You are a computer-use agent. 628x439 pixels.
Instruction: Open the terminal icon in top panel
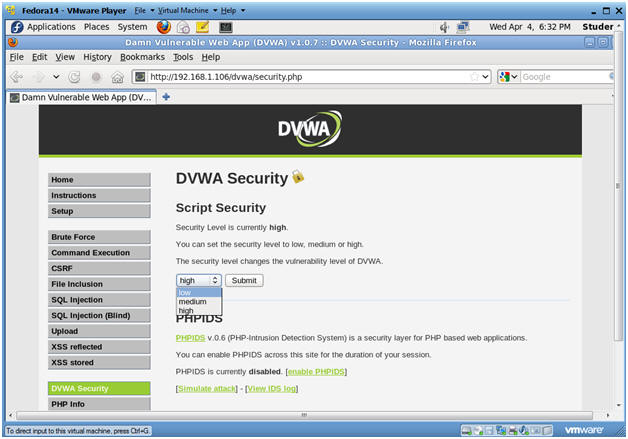(225, 27)
